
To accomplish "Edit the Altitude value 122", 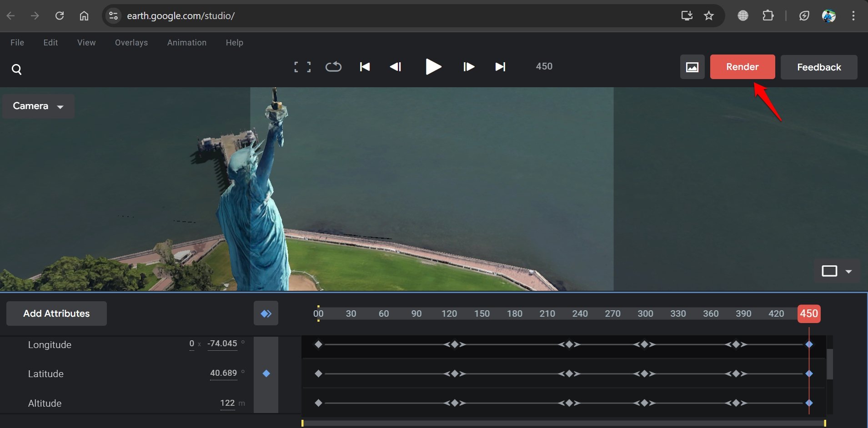I will [227, 403].
